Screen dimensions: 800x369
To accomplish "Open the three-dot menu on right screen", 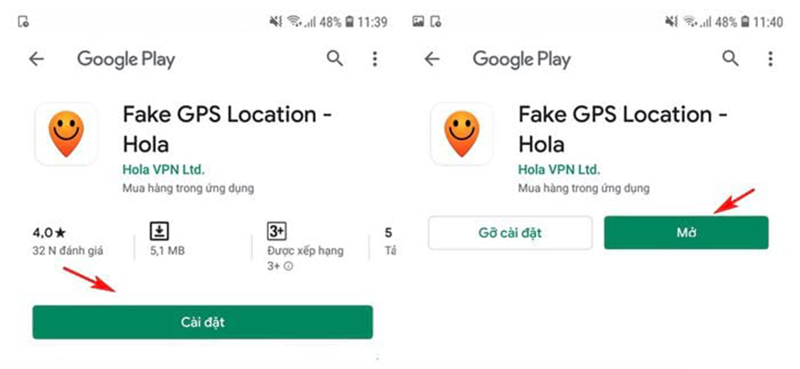I will click(770, 59).
